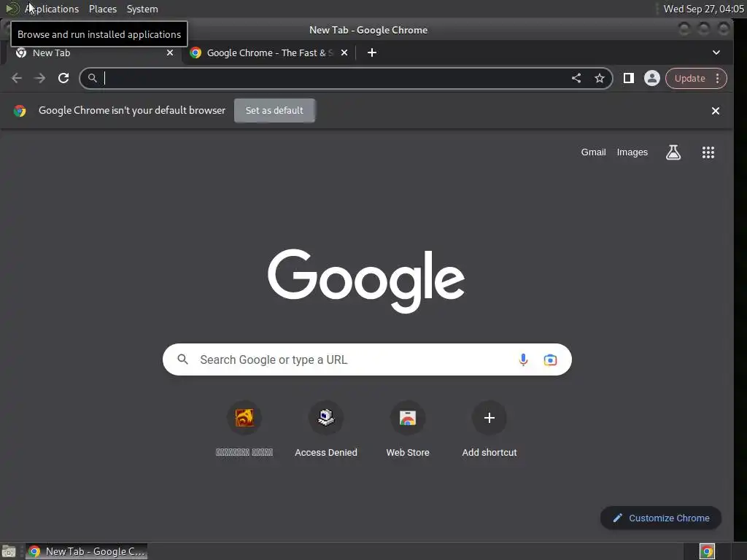This screenshot has width=747, height=560.
Task: Click the browser forward arrow
Action: 40,78
